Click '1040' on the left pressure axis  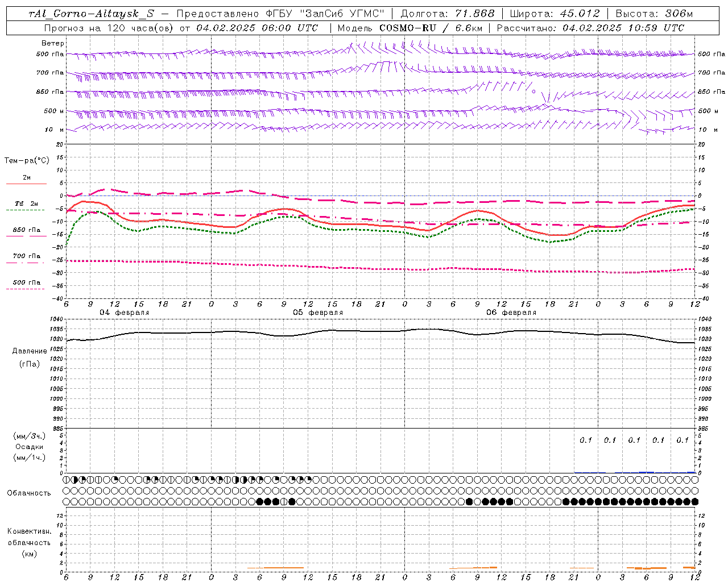pyautogui.click(x=58, y=320)
